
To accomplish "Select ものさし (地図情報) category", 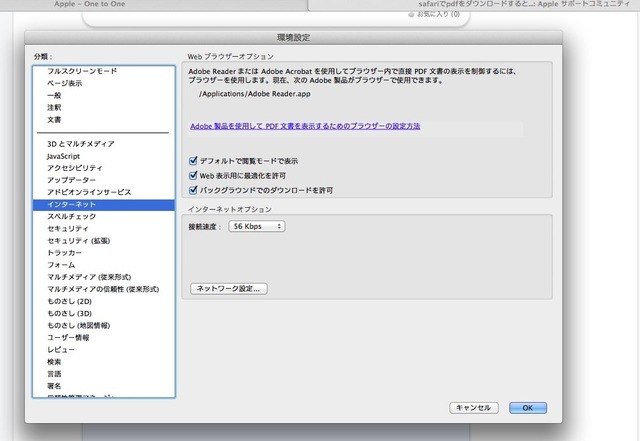I will (104, 325).
